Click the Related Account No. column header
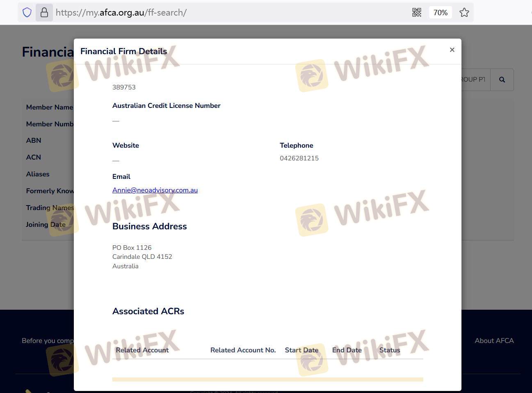 (243, 350)
